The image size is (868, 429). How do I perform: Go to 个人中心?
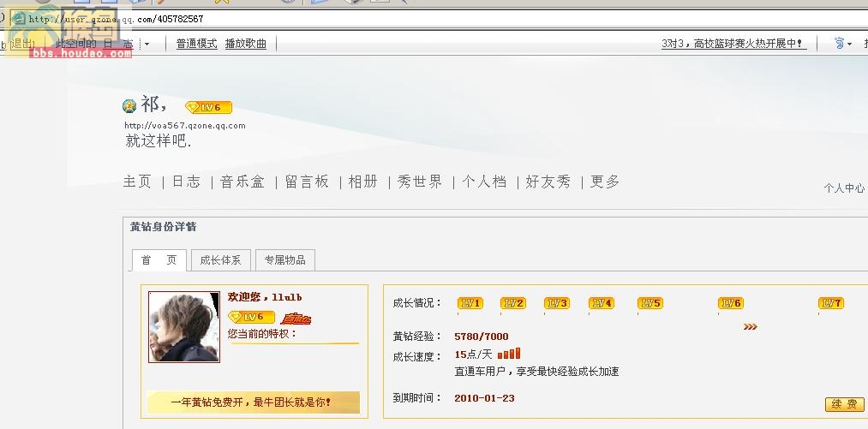[x=844, y=188]
